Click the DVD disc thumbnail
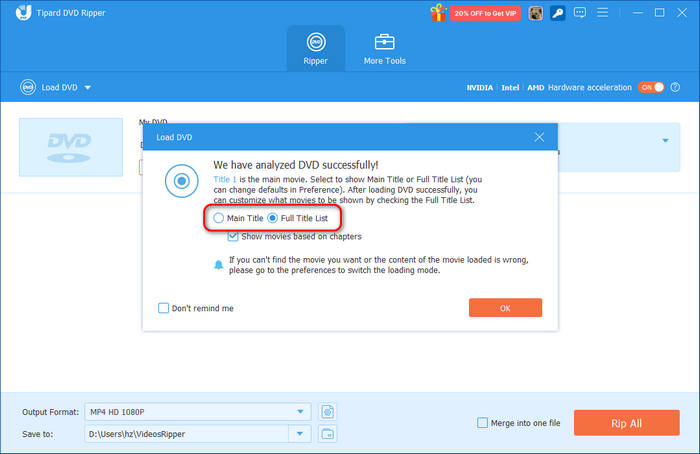The image size is (700, 454). [x=69, y=147]
